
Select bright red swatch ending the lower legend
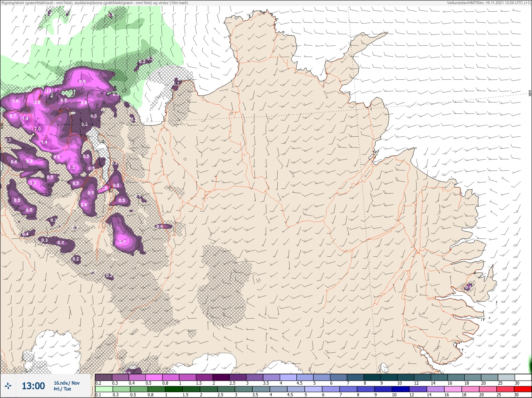(522, 389)
